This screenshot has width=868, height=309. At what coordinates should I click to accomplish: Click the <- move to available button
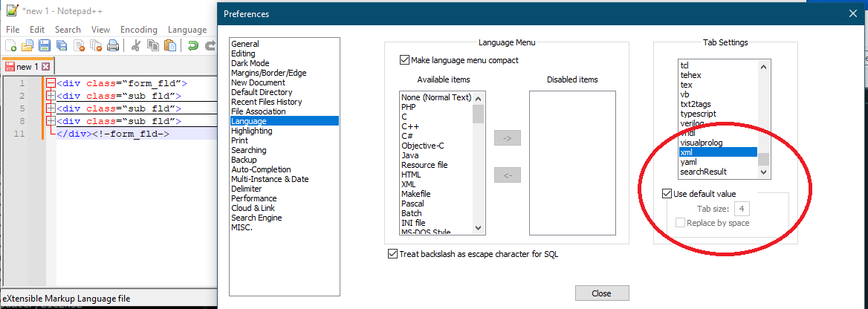point(507,175)
